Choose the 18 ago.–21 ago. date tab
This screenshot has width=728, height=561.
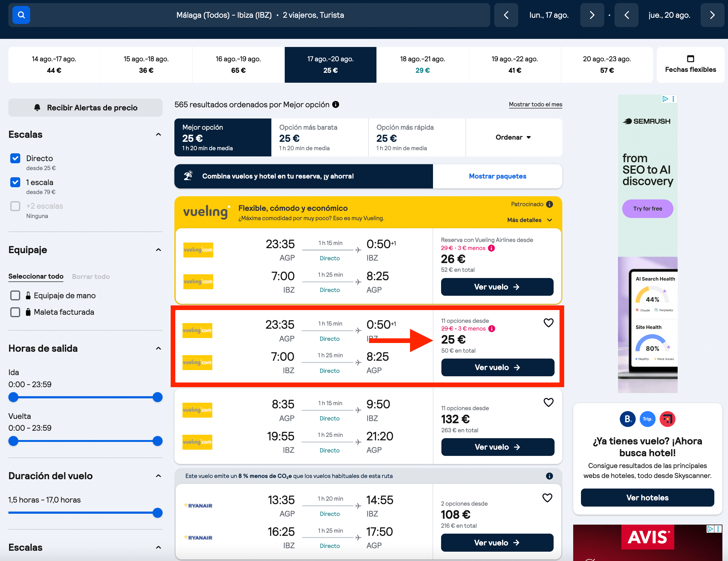(422, 65)
